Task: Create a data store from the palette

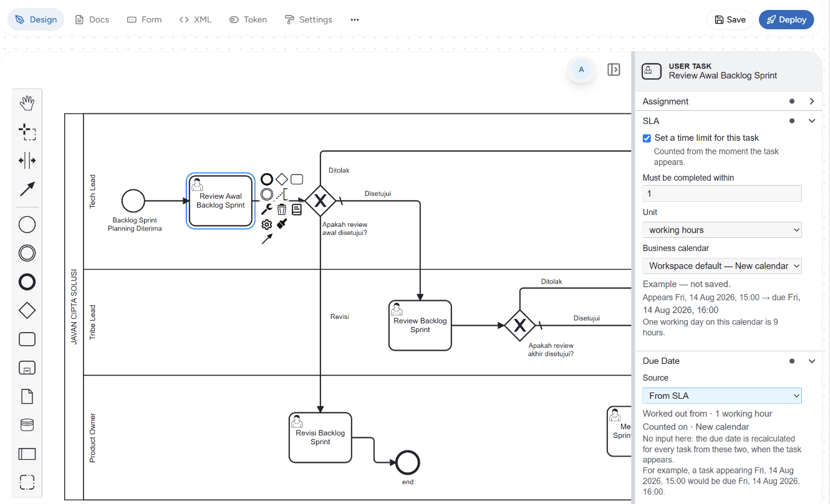Action: click(27, 425)
